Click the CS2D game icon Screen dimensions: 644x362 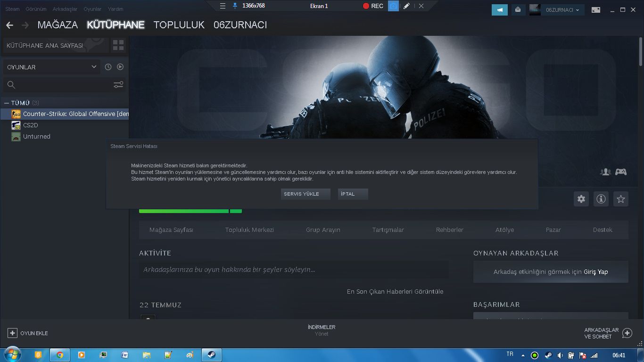pos(16,125)
